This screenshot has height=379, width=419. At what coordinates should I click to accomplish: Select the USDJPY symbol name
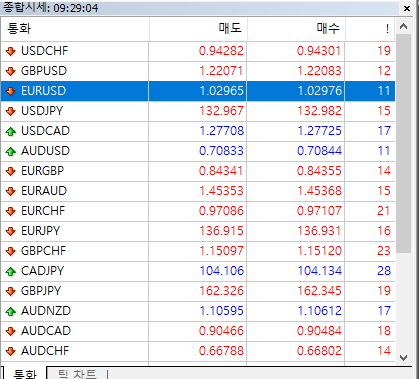click(x=42, y=111)
